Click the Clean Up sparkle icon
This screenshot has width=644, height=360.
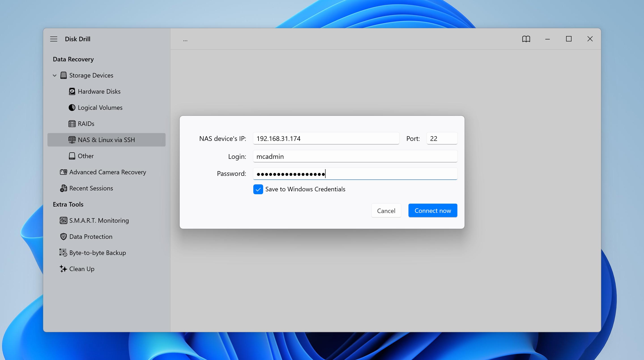(63, 269)
